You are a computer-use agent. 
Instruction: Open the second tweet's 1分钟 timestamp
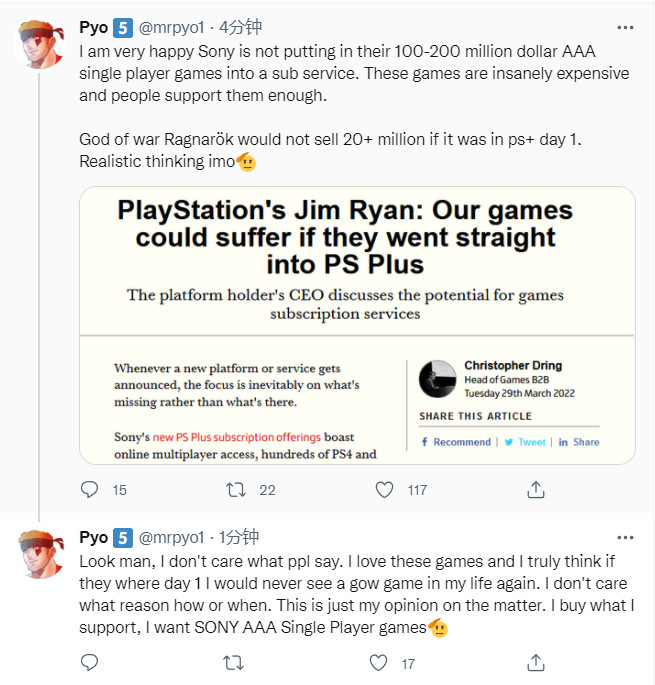tap(239, 537)
